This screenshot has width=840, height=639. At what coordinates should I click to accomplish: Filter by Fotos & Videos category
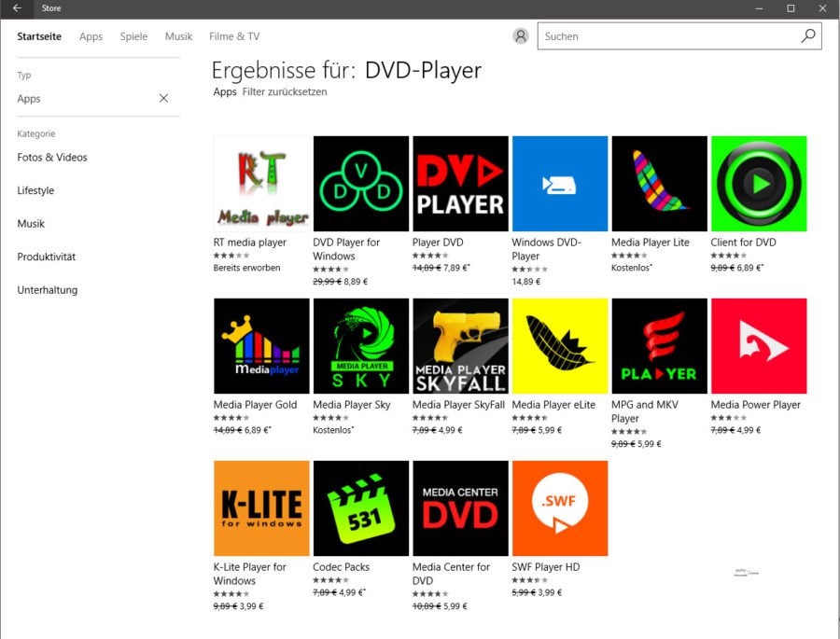52,158
